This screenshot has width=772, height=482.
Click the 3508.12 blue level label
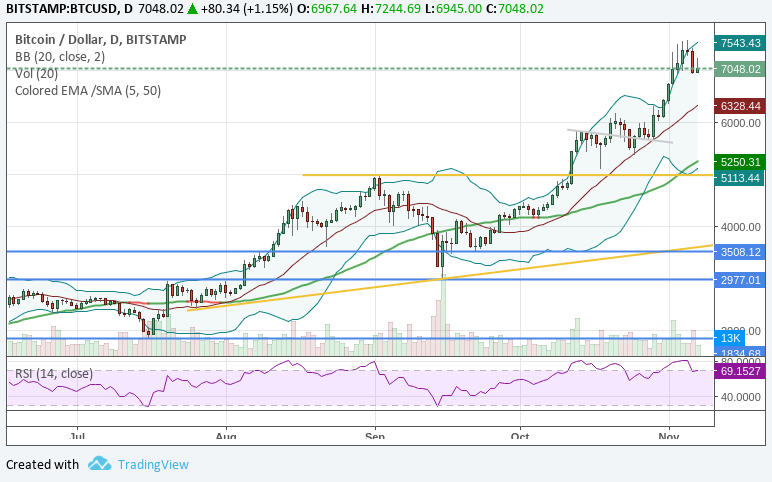(x=740, y=252)
